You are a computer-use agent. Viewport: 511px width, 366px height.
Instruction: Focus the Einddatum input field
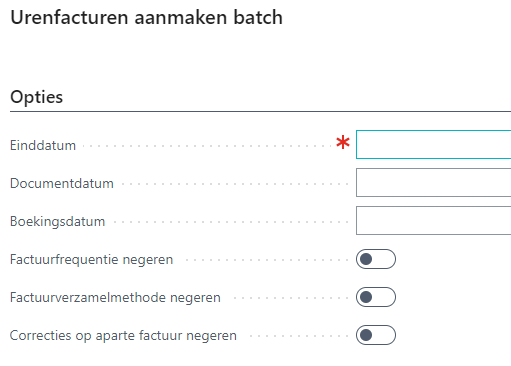(x=433, y=144)
